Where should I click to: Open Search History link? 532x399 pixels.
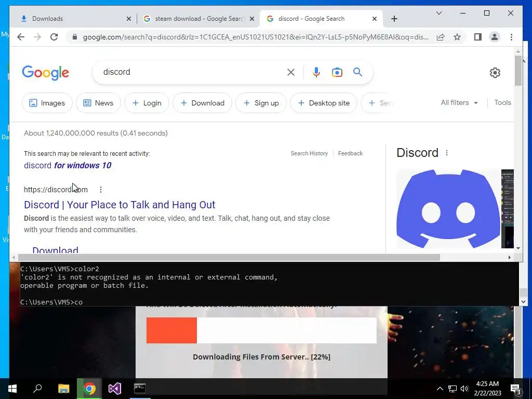click(x=309, y=153)
